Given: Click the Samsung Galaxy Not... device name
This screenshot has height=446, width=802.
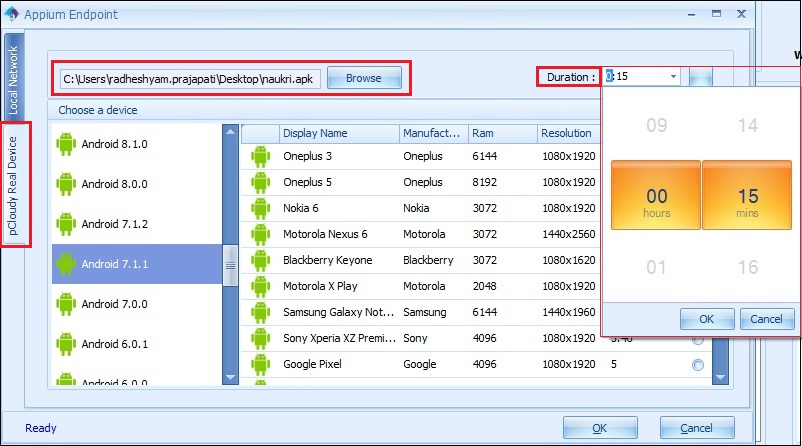Looking at the screenshot, I should [x=339, y=313].
